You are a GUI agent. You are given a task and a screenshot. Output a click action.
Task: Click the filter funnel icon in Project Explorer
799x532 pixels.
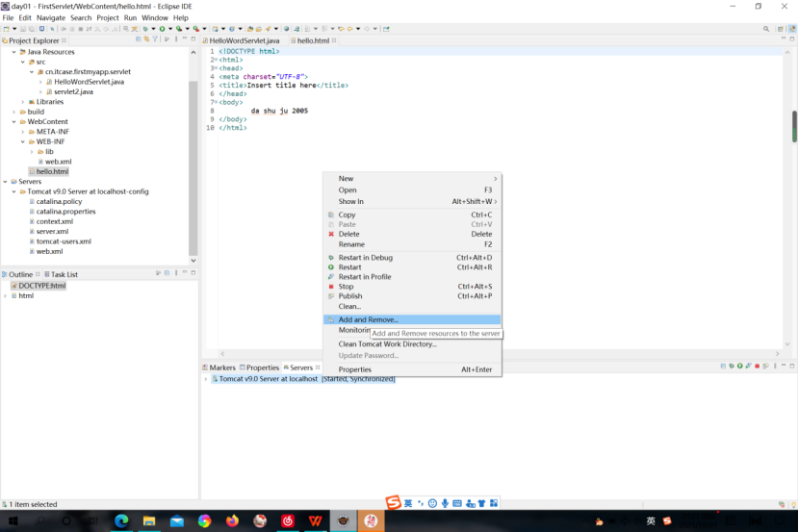pyautogui.click(x=155, y=39)
